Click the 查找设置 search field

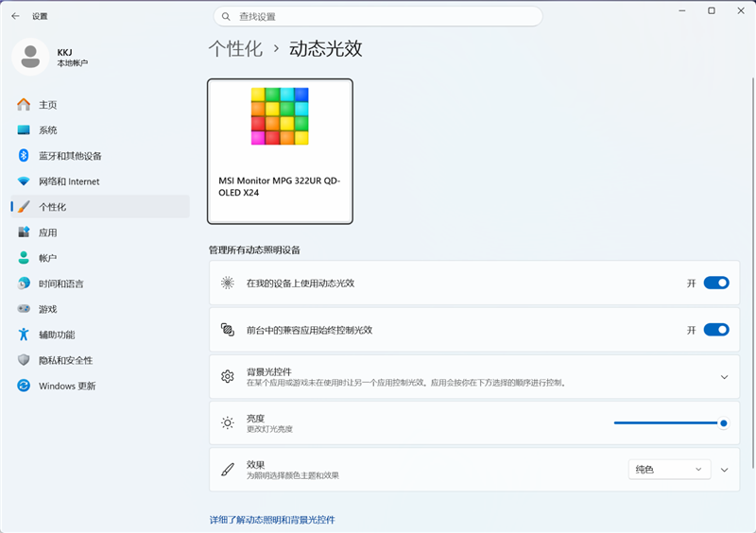[x=378, y=16]
